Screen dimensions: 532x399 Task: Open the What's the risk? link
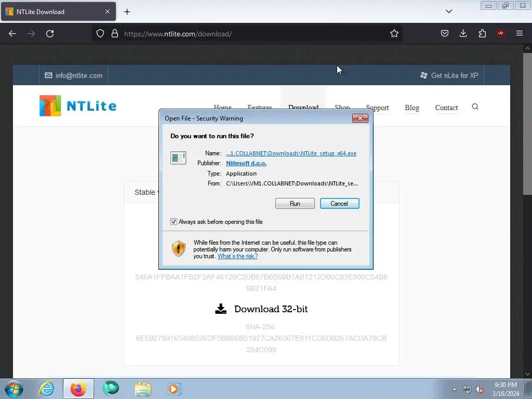coord(237,256)
